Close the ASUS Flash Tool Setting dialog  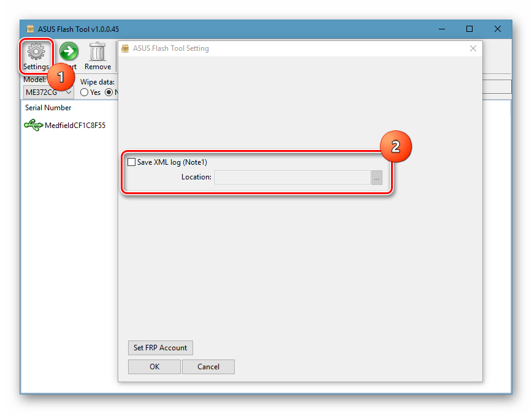pos(473,48)
